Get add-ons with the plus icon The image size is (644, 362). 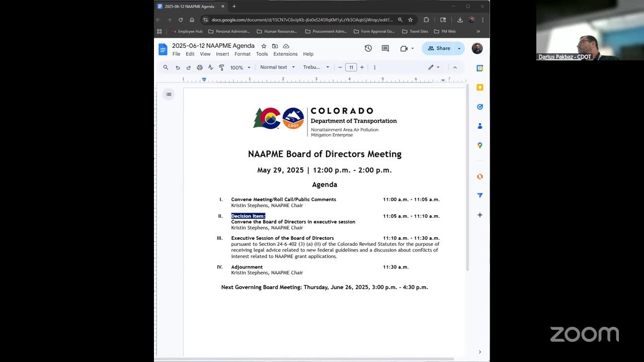[x=480, y=215]
